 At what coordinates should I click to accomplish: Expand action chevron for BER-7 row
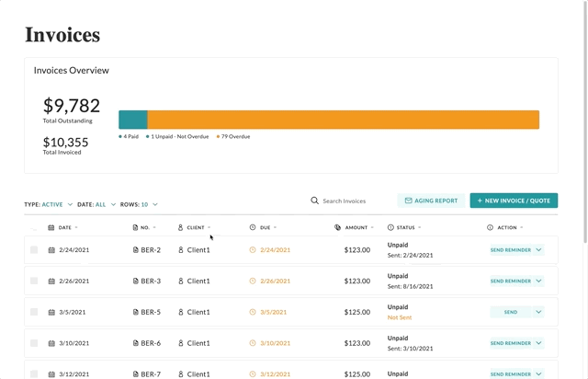[538, 374]
